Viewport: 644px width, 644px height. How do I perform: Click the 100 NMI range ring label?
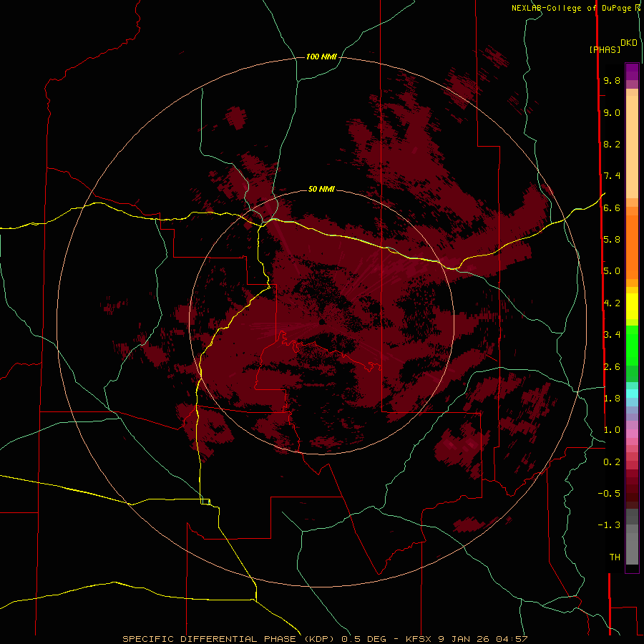pyautogui.click(x=321, y=57)
